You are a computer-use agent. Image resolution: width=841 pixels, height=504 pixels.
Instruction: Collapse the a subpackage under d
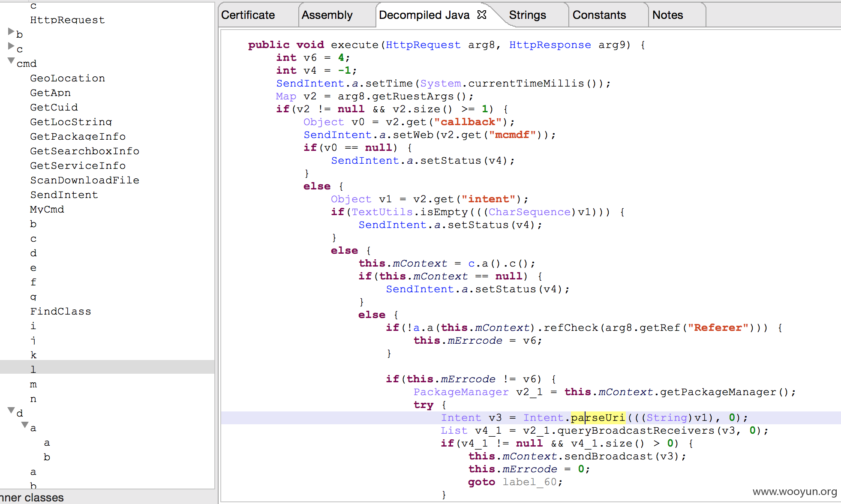click(x=25, y=425)
